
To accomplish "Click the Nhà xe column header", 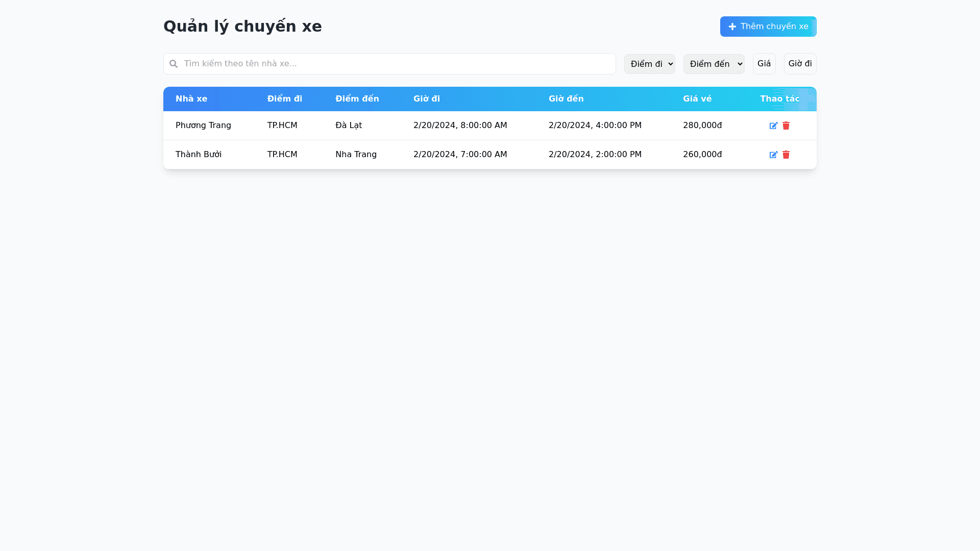I will pyautogui.click(x=191, y=99).
